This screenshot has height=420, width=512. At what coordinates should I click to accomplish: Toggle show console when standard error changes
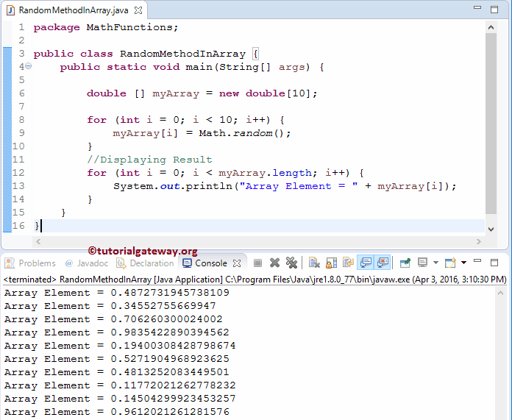tap(382, 263)
